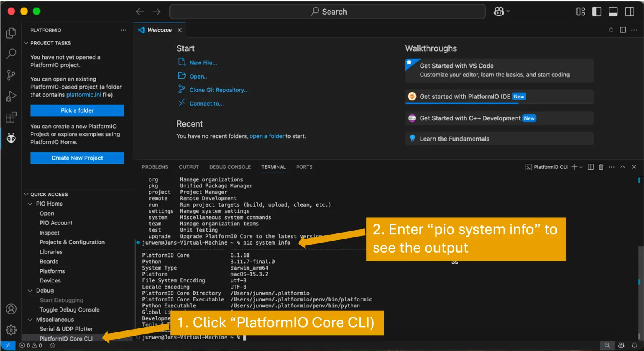Screen dimensions: 644x351
Task: Open the Customize Layout icon
Action: click(580, 12)
